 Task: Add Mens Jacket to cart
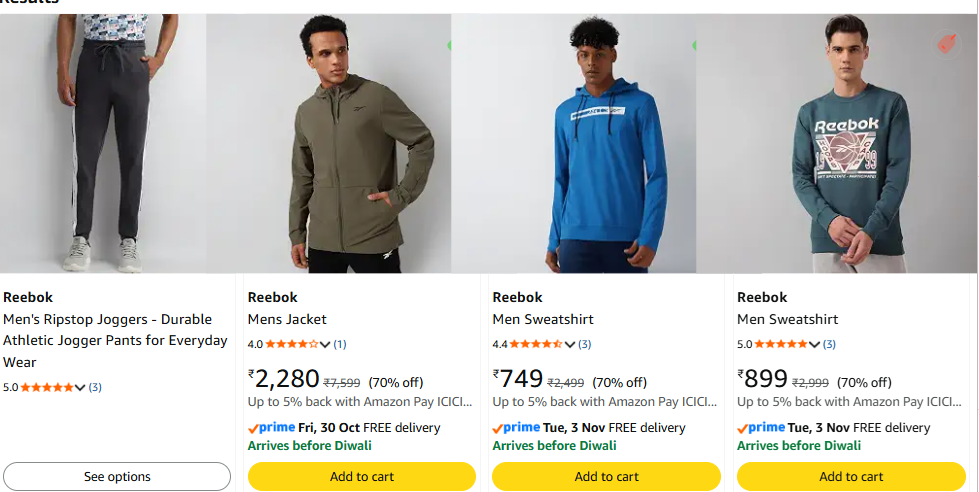tap(362, 476)
